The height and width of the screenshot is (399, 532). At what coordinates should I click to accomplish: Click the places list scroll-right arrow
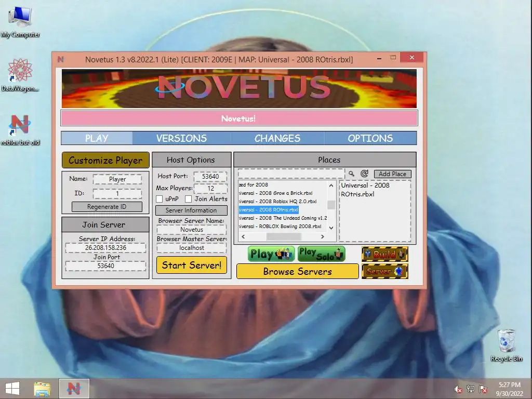(x=322, y=236)
